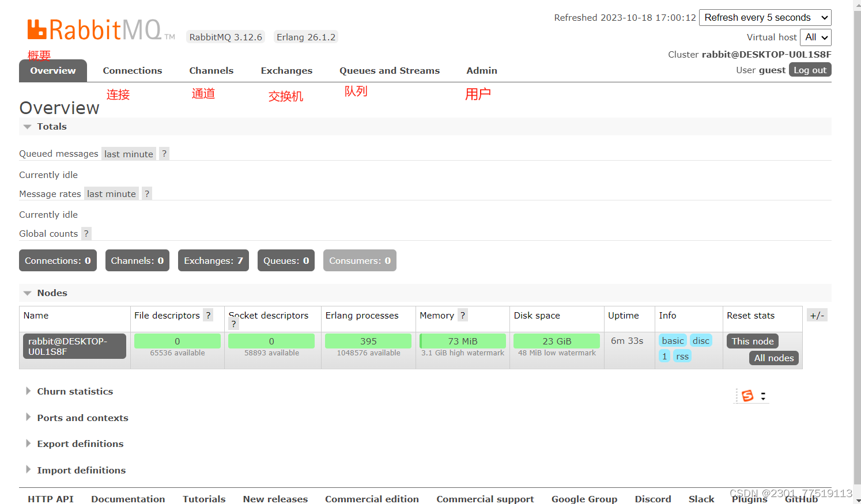Image resolution: width=861 pixels, height=504 pixels.
Task: Open the Documentation footer link
Action: [128, 499]
